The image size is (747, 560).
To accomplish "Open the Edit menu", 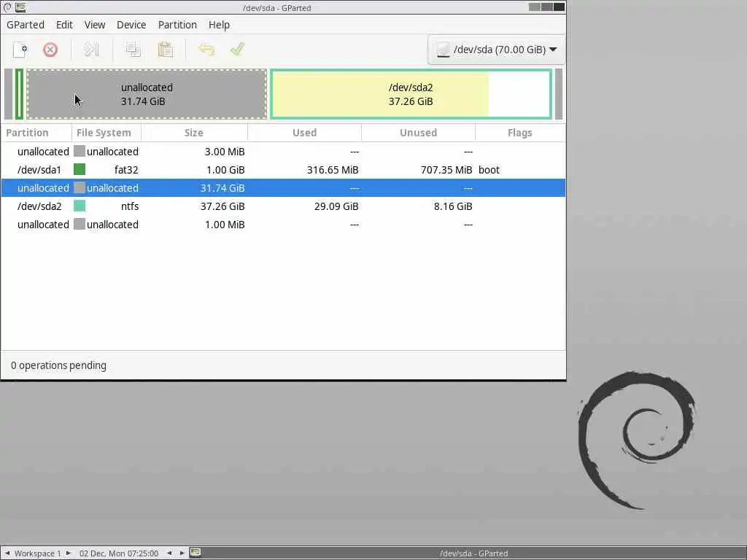I will 64,25.
